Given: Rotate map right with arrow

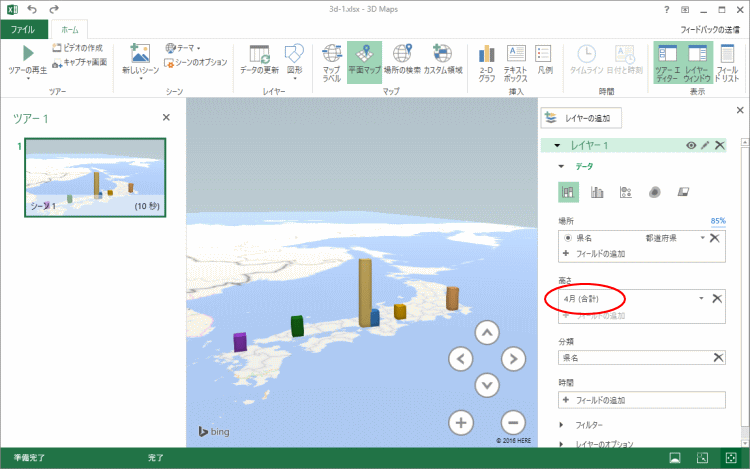Looking at the screenshot, I should (x=513, y=359).
